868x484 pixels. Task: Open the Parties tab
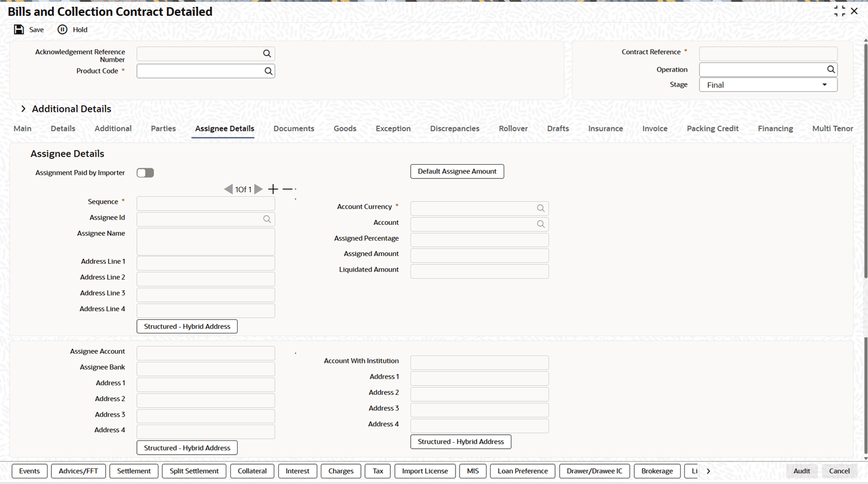point(164,129)
